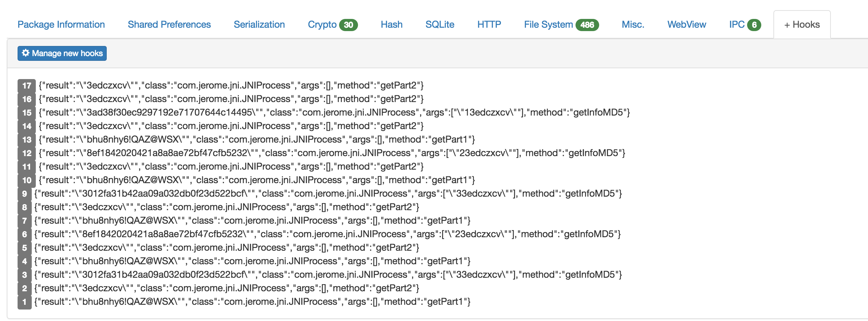868x321 pixels.
Task: Switch to the Shared Preferences tab
Action: tap(169, 25)
